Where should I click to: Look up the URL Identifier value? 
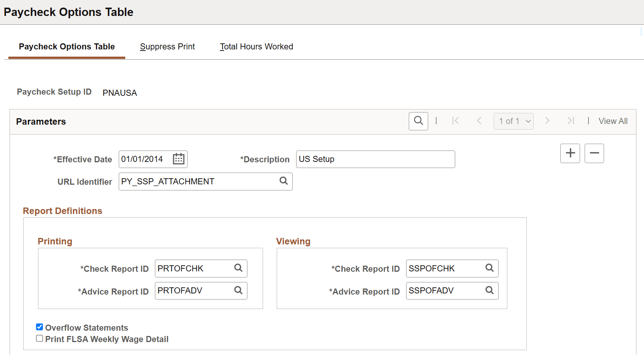point(284,181)
